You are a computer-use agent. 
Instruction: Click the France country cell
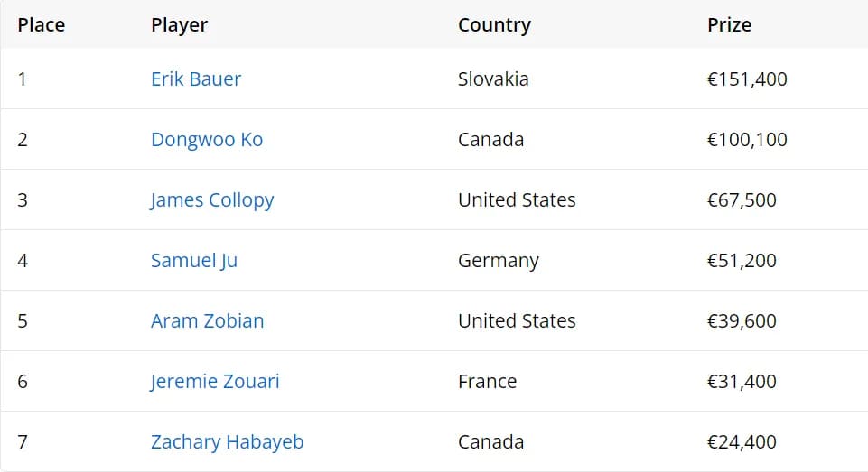coord(487,381)
